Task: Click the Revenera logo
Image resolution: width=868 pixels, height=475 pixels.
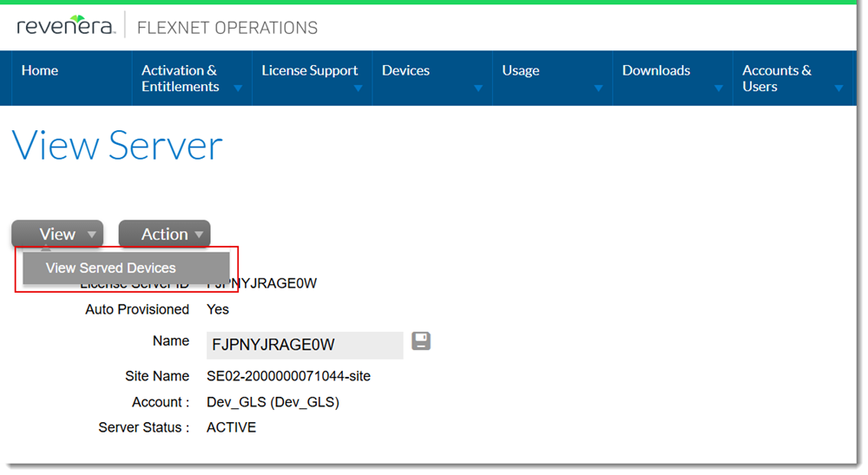Action: pos(65,26)
